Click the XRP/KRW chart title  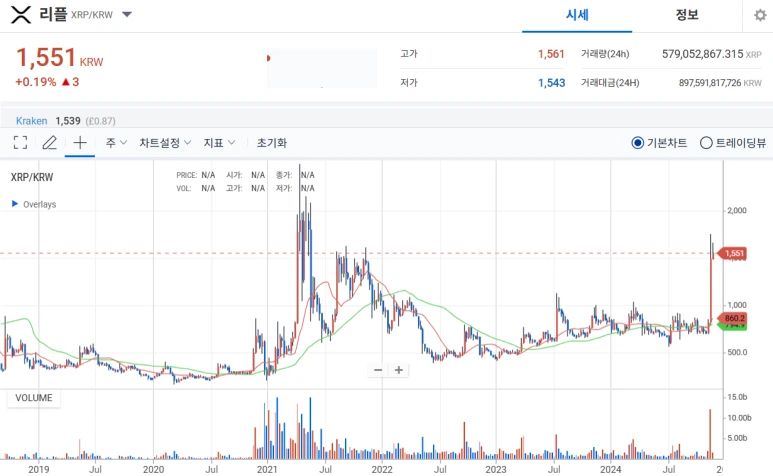pyautogui.click(x=32, y=177)
